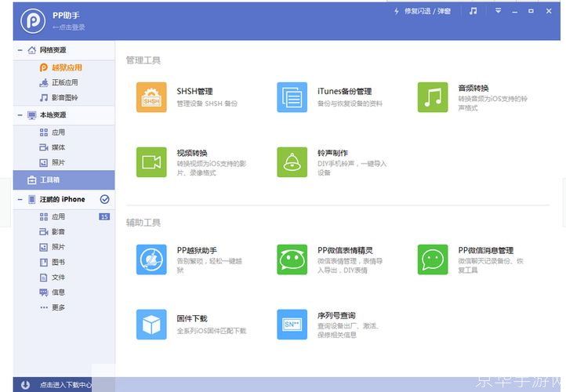Open the PP微信表情精灵 icon

pos(292,260)
